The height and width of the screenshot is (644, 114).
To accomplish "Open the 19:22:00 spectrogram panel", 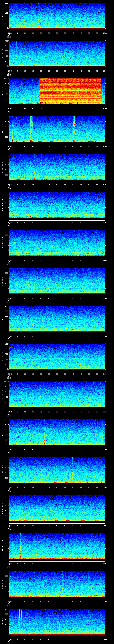I will click(57, 318).
